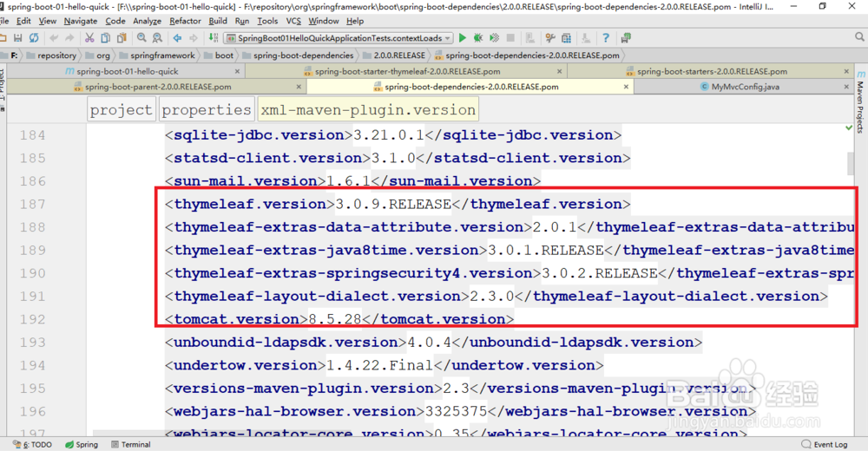Click the editor vertical scrollbar thumb
This screenshot has width=868, height=451.
pos(851,163)
